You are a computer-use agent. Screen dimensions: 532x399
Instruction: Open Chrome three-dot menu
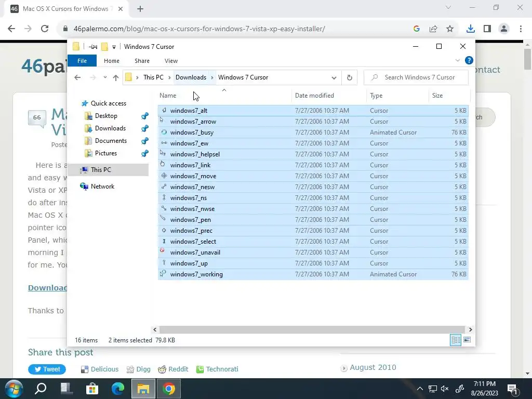point(521,29)
